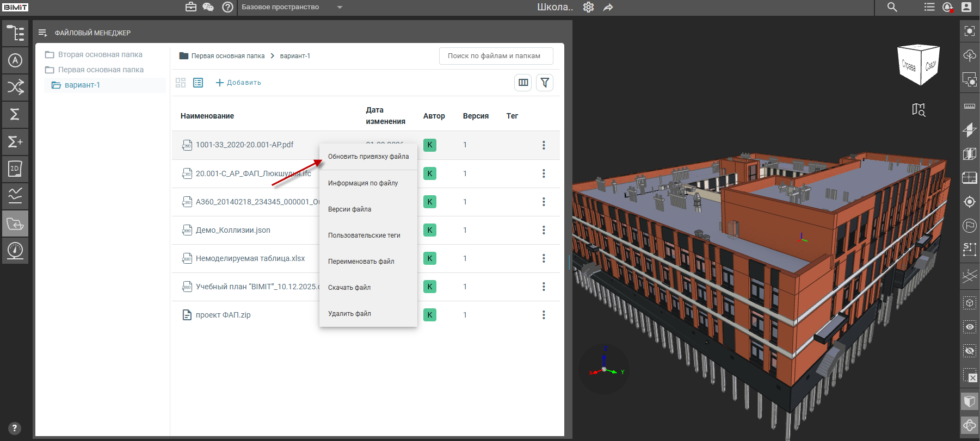Select Скачать файл in the context menu
The image size is (980, 441).
pos(368,288)
